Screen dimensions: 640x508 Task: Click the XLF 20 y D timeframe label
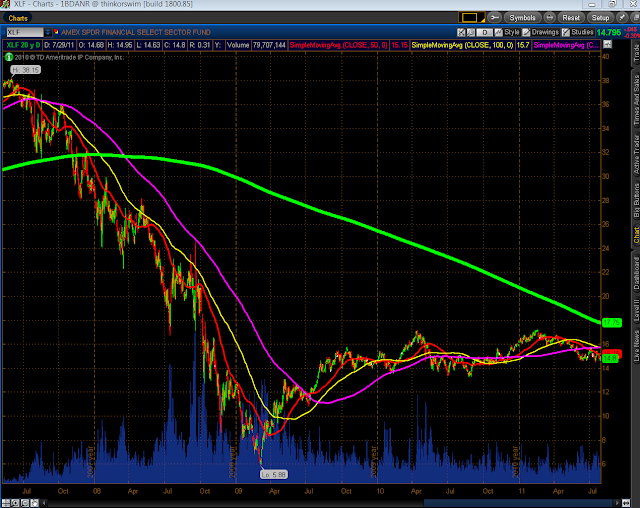coord(23,45)
